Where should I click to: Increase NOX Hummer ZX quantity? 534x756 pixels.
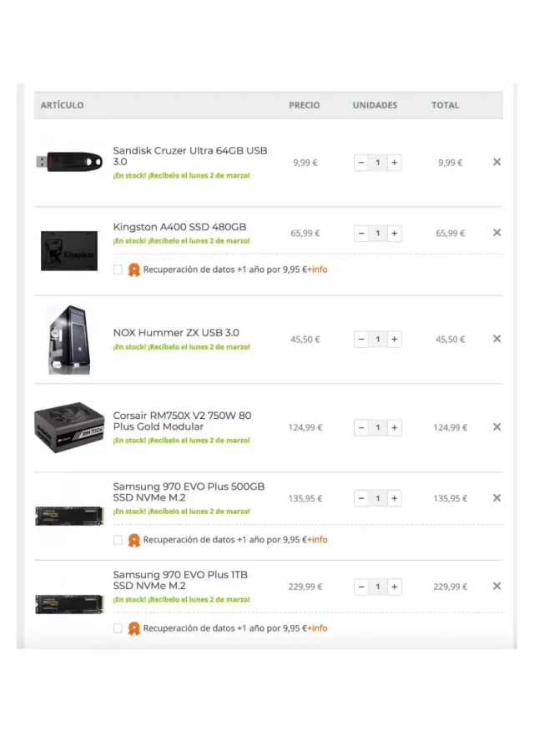point(394,340)
